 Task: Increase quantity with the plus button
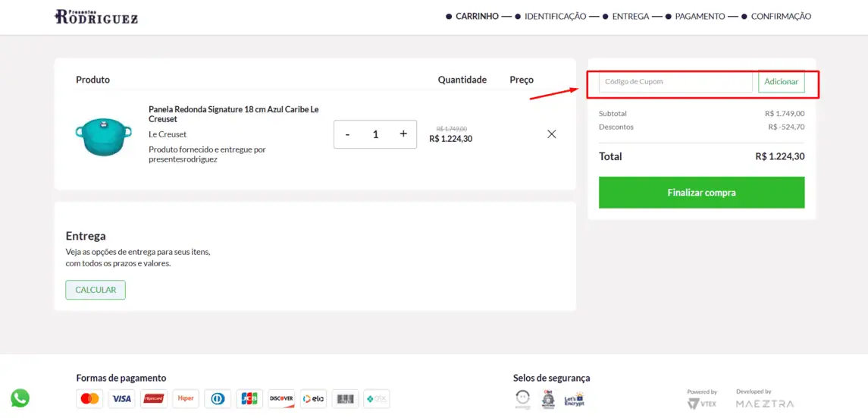click(x=403, y=134)
